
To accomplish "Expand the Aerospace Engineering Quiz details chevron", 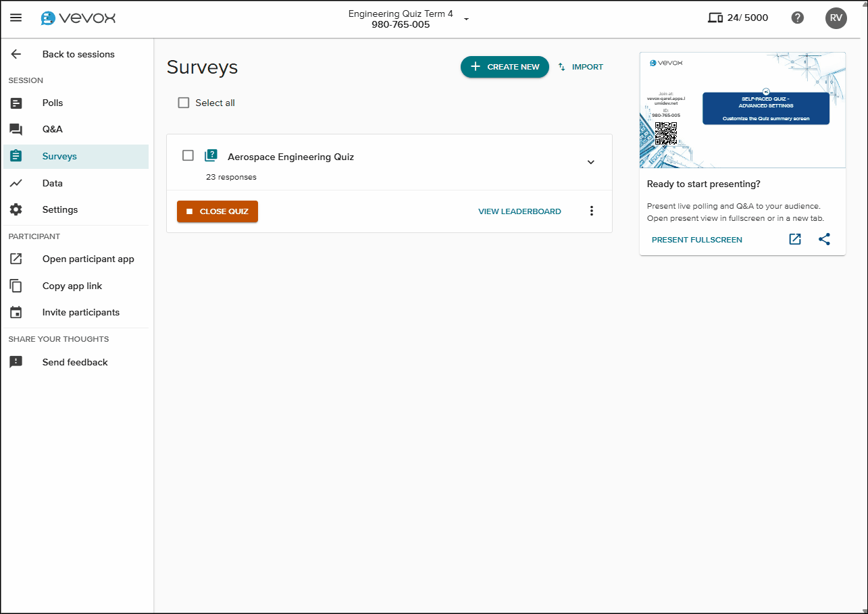I will 590,162.
